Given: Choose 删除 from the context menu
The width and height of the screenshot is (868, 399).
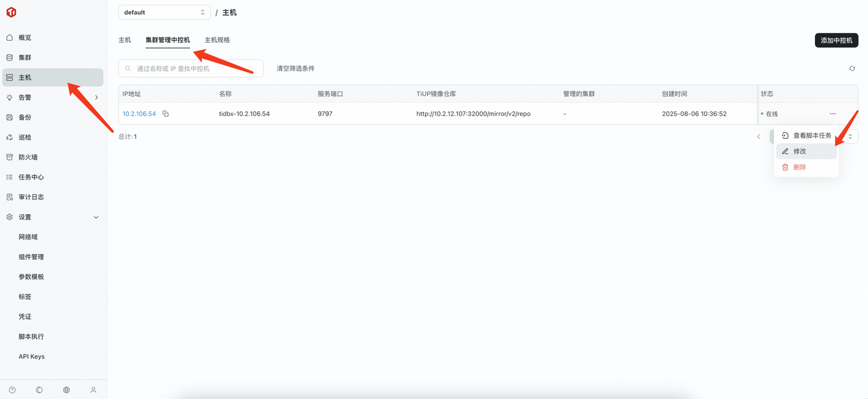Looking at the screenshot, I should coord(802,167).
